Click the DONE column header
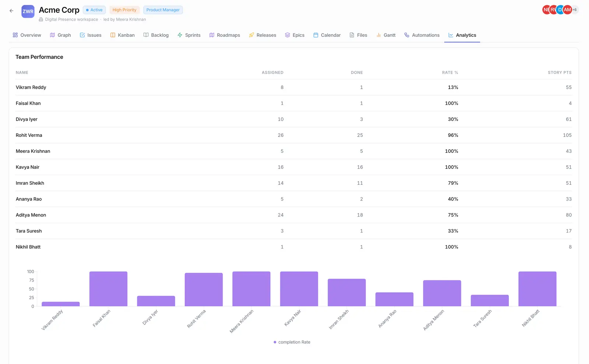Image resolution: width=589 pixels, height=364 pixels. pyautogui.click(x=357, y=73)
